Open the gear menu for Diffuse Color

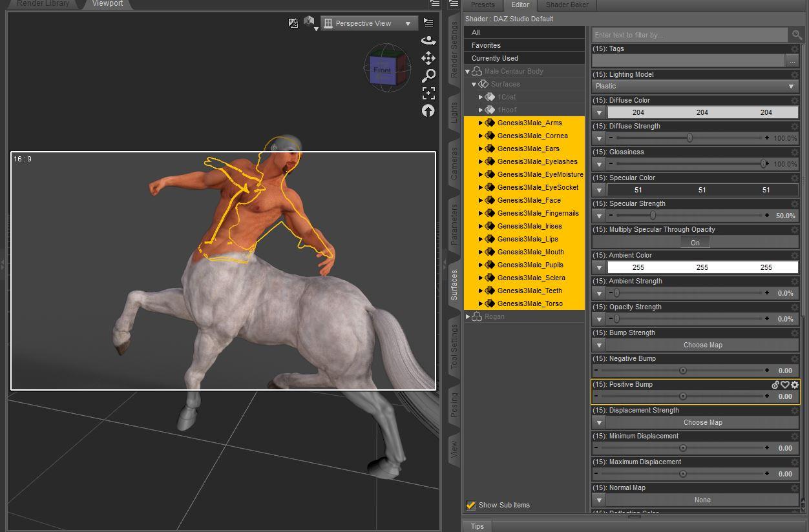click(x=795, y=101)
